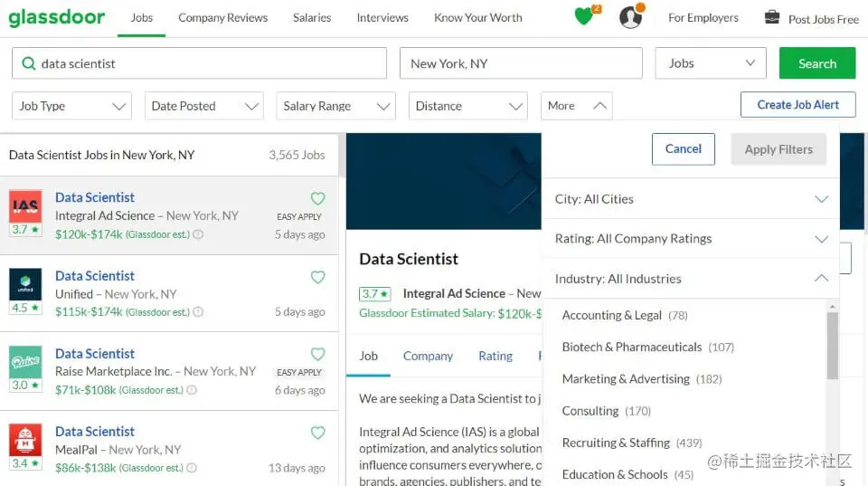Click the Apply Filters button
Viewport: 868px width, 486px height.
click(x=778, y=149)
